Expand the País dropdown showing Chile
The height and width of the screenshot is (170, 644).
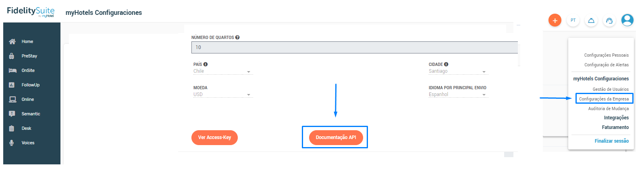[222, 72]
